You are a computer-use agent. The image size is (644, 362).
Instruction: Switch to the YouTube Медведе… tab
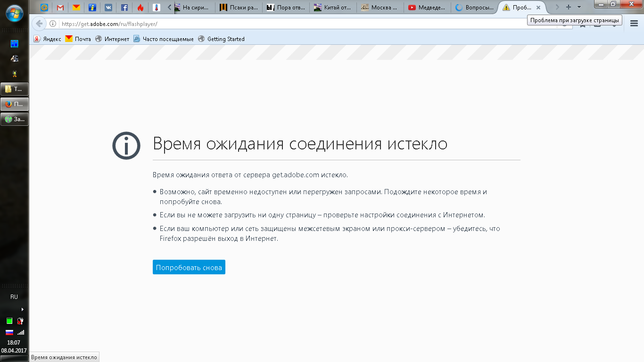click(427, 8)
